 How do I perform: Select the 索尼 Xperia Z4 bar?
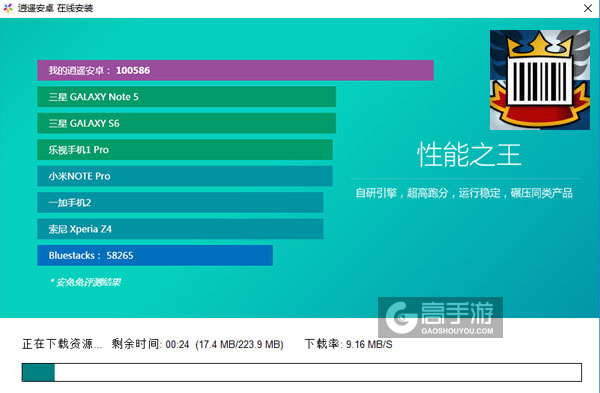(180, 229)
